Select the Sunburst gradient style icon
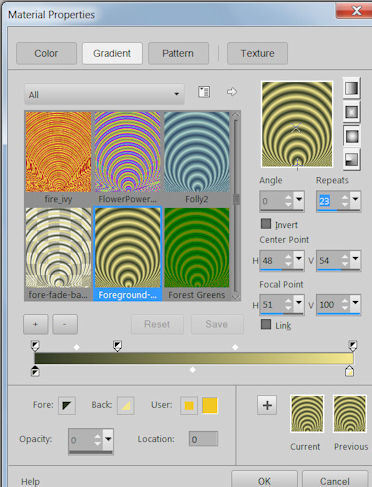This screenshot has width=372, height=487. click(351, 136)
